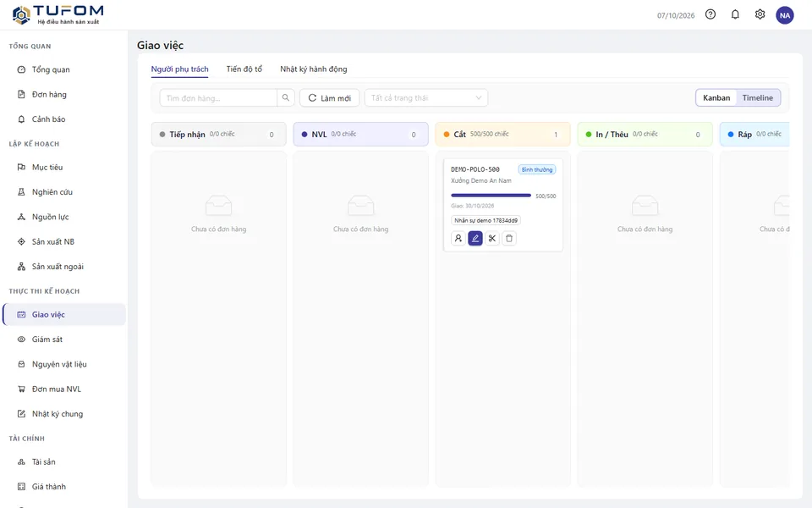Switch to the Tiến độ tổ tab
This screenshot has width=812, height=508.
(x=244, y=69)
